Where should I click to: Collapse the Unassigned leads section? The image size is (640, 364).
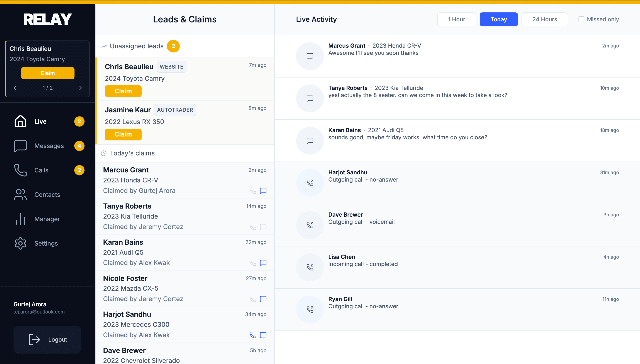point(137,46)
